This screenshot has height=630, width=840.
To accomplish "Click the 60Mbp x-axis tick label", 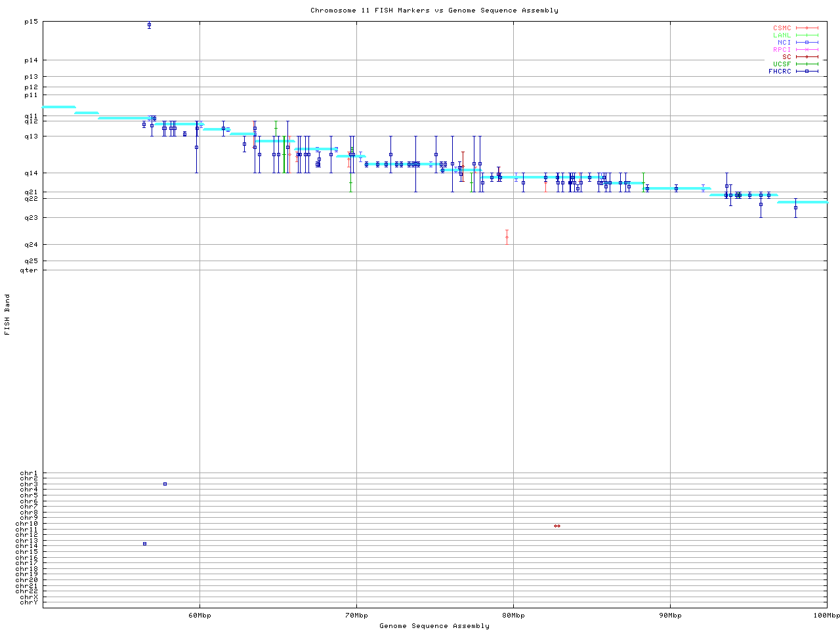I will coord(199,615).
